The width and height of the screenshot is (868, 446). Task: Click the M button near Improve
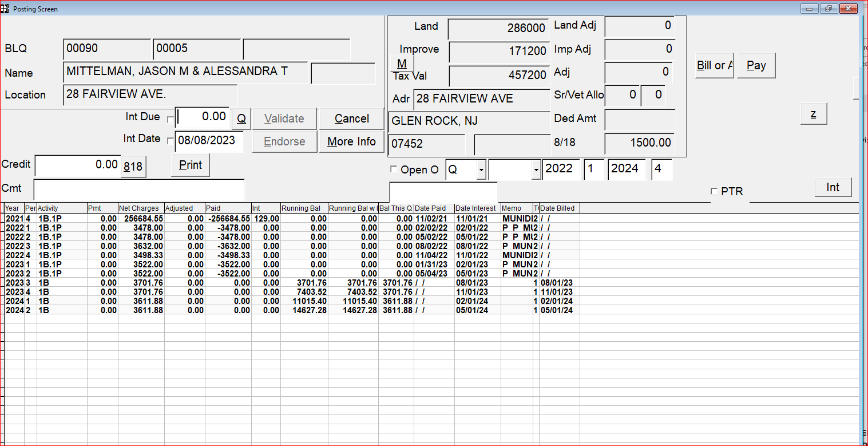402,64
